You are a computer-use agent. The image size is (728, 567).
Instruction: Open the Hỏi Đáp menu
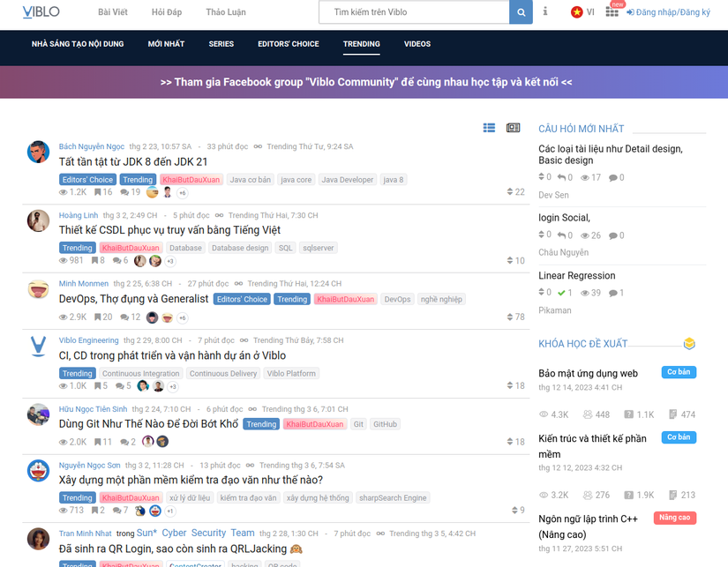[x=167, y=12]
